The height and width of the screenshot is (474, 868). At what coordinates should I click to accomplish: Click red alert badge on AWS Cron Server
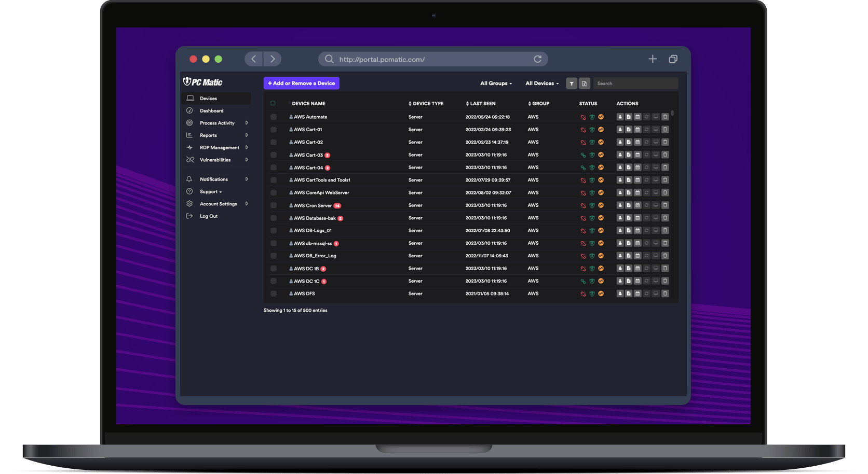tap(337, 206)
